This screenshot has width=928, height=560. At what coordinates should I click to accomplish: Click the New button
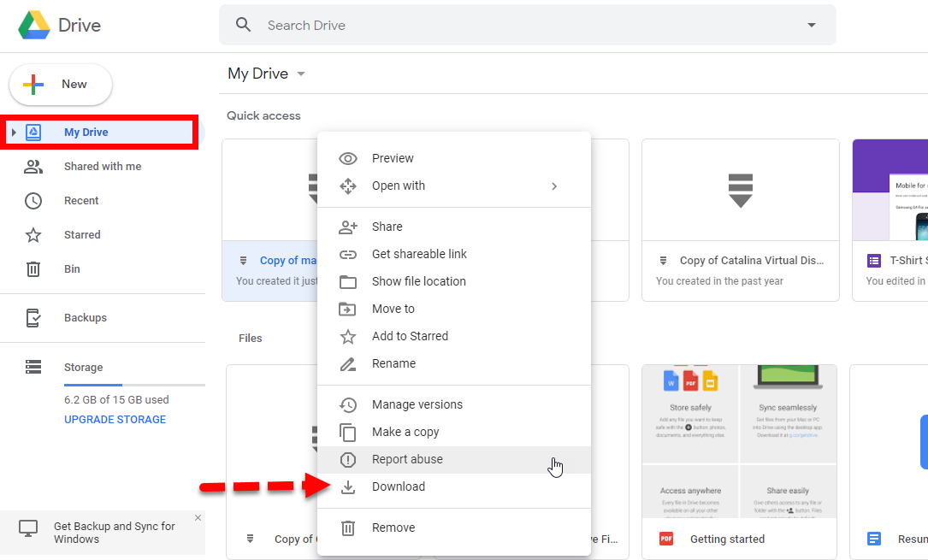click(60, 85)
